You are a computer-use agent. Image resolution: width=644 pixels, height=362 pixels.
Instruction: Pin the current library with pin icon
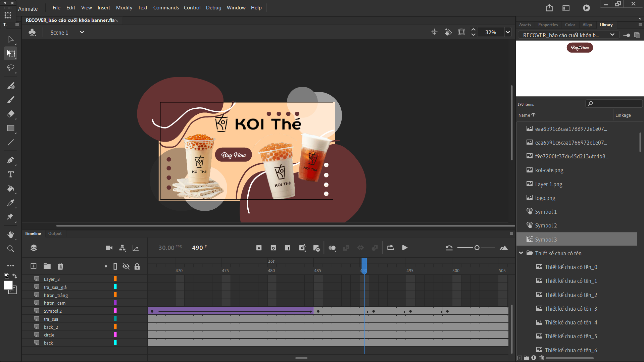[x=626, y=35]
